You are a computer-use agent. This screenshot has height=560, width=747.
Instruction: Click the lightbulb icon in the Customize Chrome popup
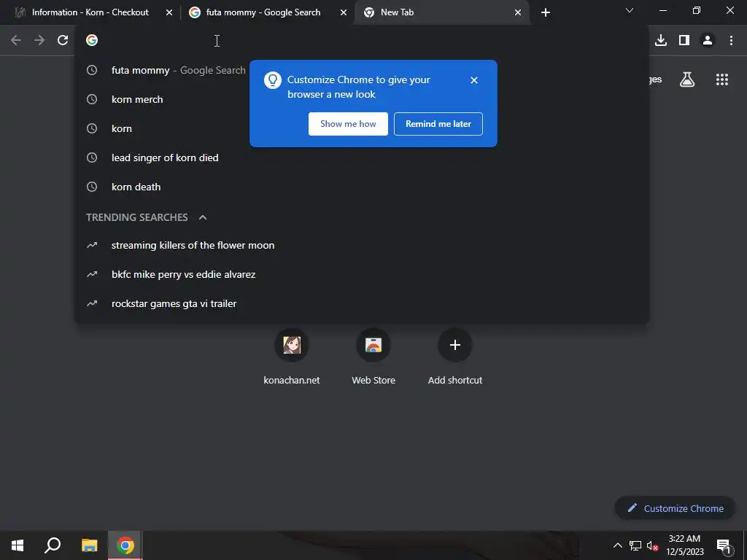[x=273, y=80]
